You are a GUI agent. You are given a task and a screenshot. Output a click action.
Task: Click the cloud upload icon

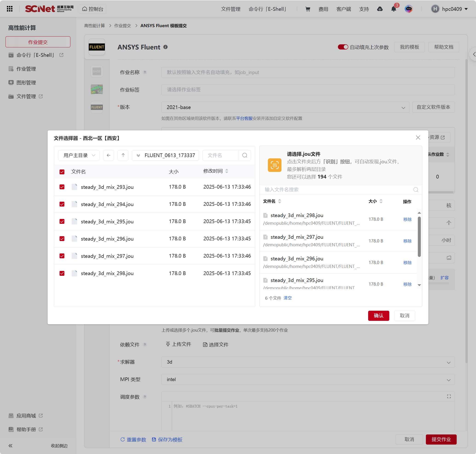[x=380, y=9]
